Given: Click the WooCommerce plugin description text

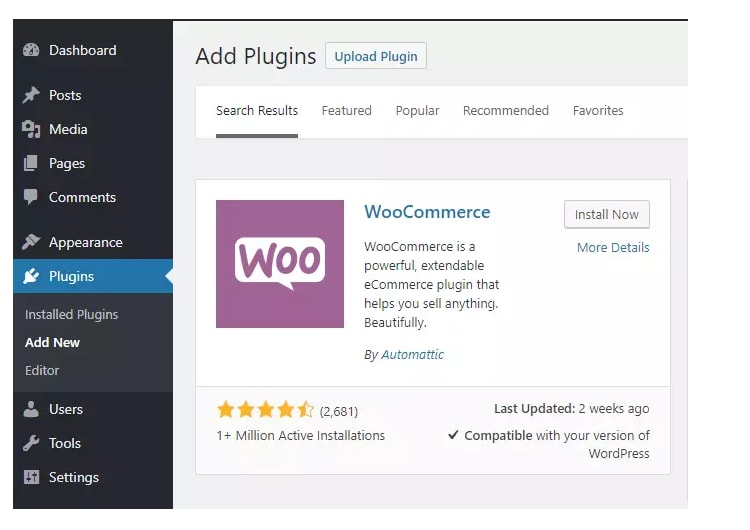Looking at the screenshot, I should 431,285.
